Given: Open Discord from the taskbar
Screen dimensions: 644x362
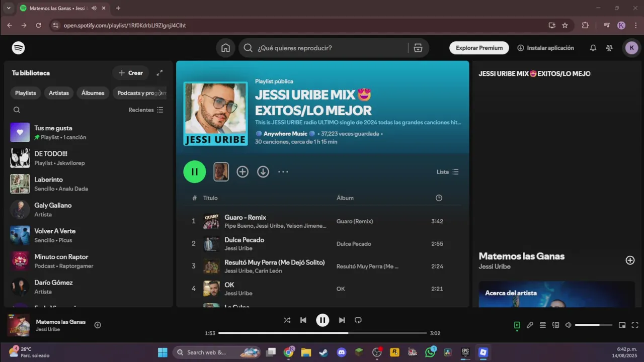Looking at the screenshot, I should click(342, 352).
